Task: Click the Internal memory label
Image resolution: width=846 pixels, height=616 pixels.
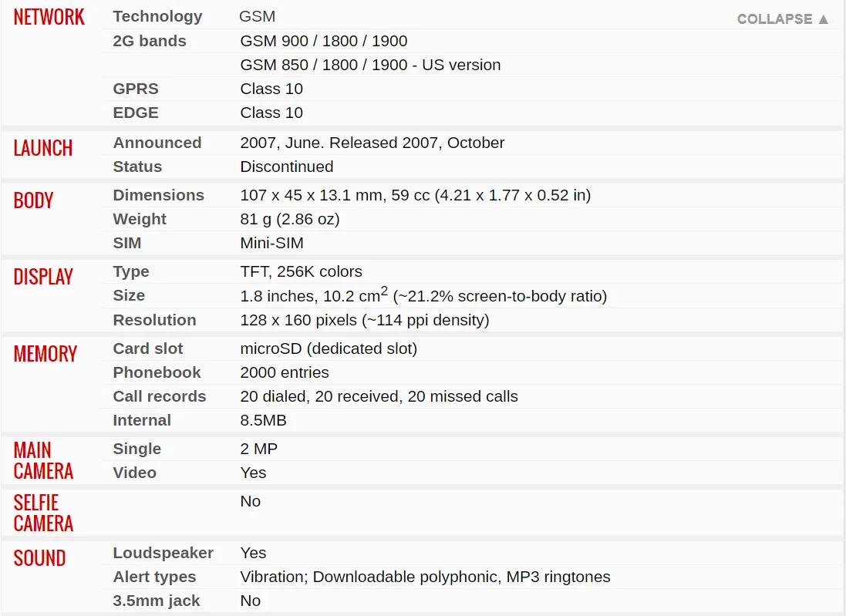Action: pos(142,420)
